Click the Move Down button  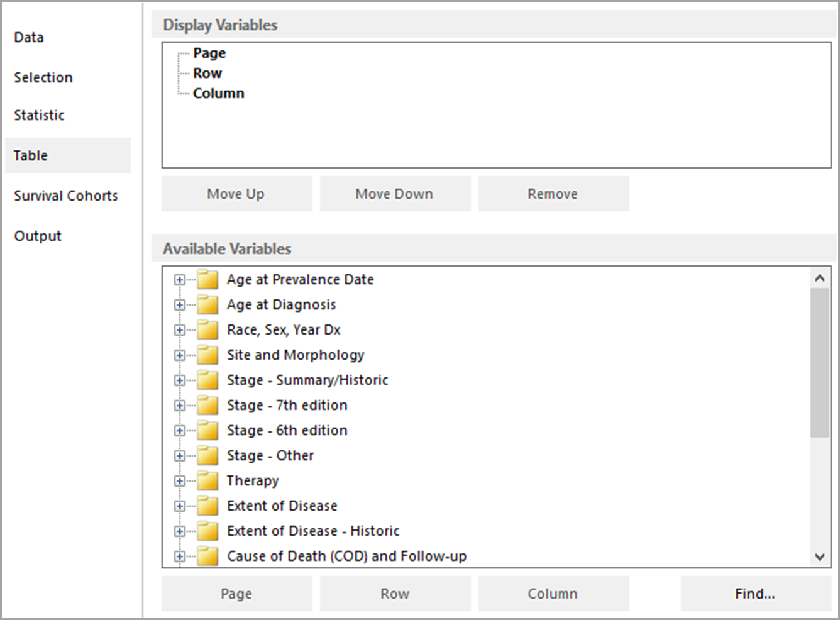coord(394,194)
